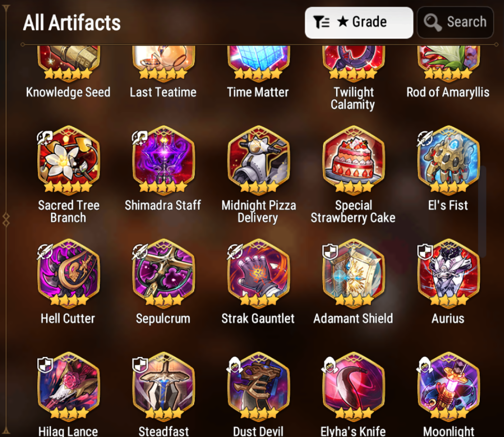Image resolution: width=504 pixels, height=437 pixels.
Task: Choose the Dust Devil artifact
Action: (x=259, y=387)
